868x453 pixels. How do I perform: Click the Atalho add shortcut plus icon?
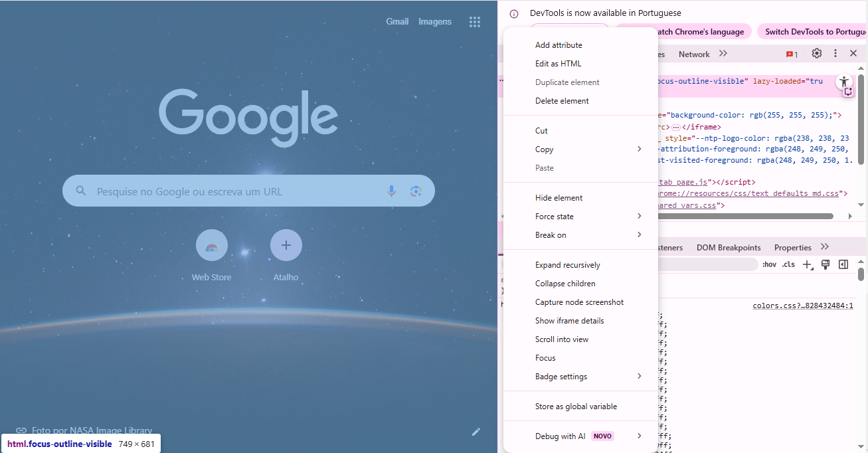click(x=286, y=245)
